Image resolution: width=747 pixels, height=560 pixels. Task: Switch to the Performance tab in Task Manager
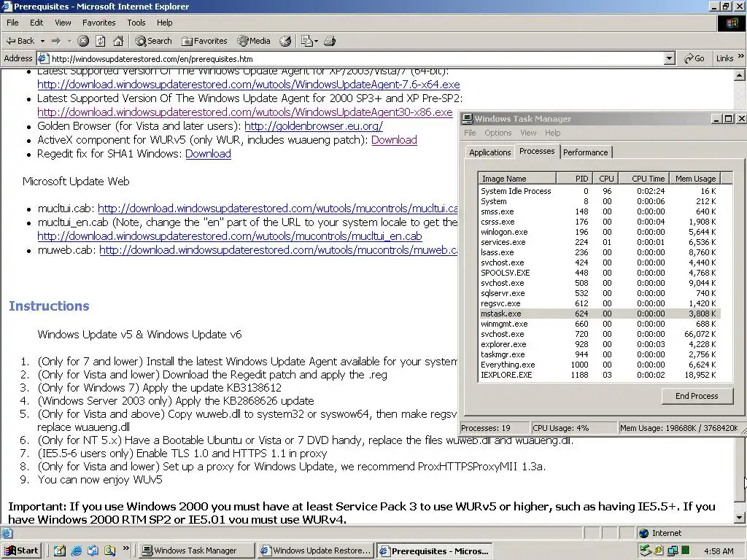(586, 152)
